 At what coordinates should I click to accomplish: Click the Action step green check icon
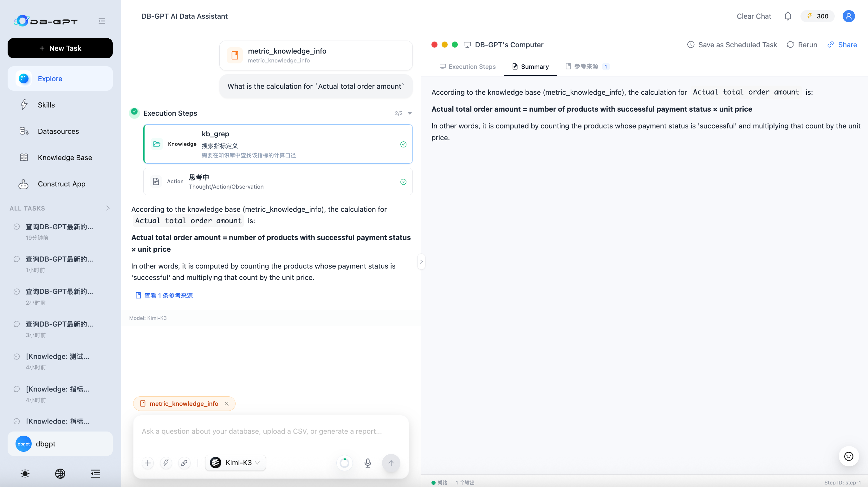tap(403, 182)
